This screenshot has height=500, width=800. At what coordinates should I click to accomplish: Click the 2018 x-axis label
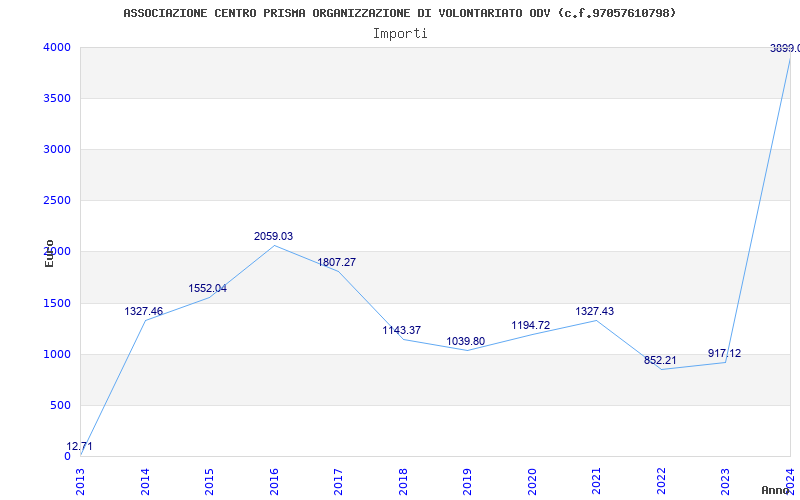click(x=403, y=481)
